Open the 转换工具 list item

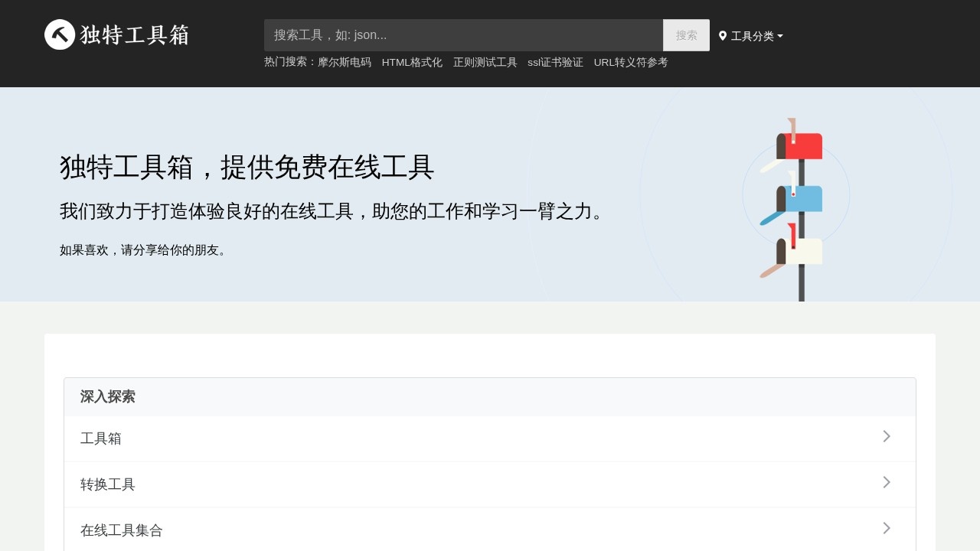coord(108,484)
